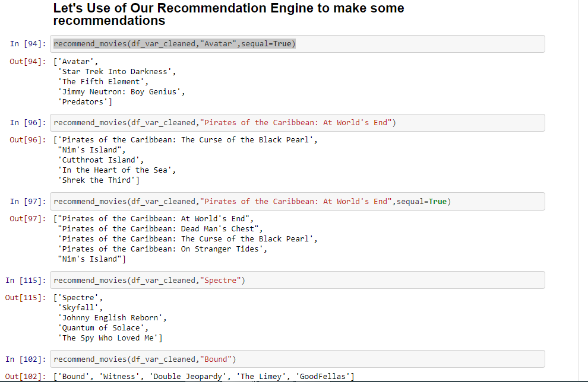
Task: Click 'Johnny English Reborn' output line
Action: [112, 318]
